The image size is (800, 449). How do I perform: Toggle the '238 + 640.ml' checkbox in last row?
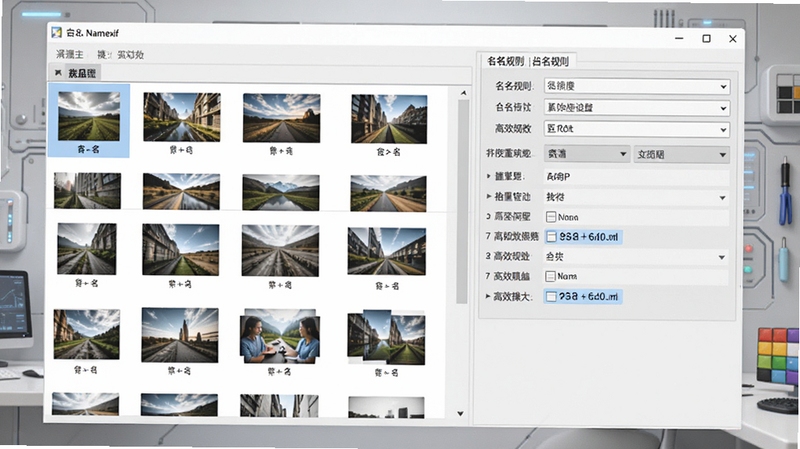click(551, 296)
